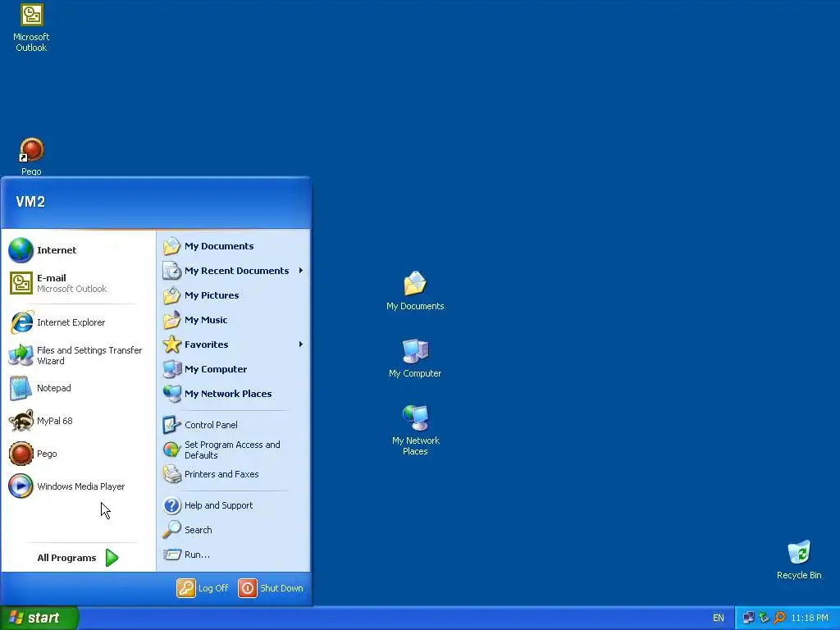Click Files and Settings Transfer Wizard icon
This screenshot has height=630, width=840.
coord(21,355)
